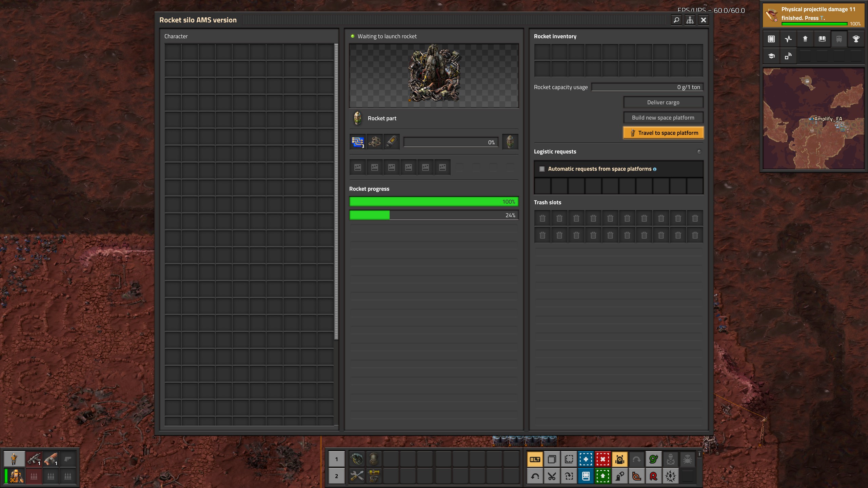Image resolution: width=868 pixels, height=488 pixels.
Task: Click the gray dashed selection shortcut icon
Action: tap(569, 459)
